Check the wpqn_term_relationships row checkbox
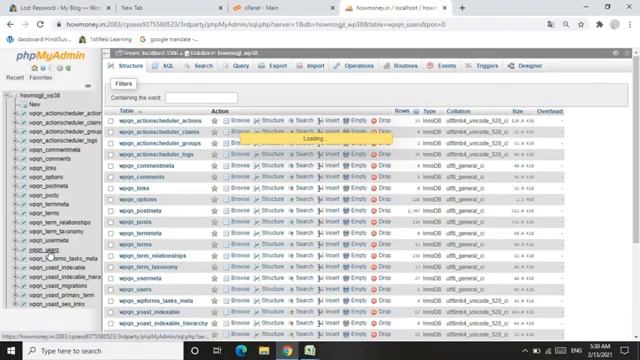Viewport: 640px width, 360px height. point(111,256)
